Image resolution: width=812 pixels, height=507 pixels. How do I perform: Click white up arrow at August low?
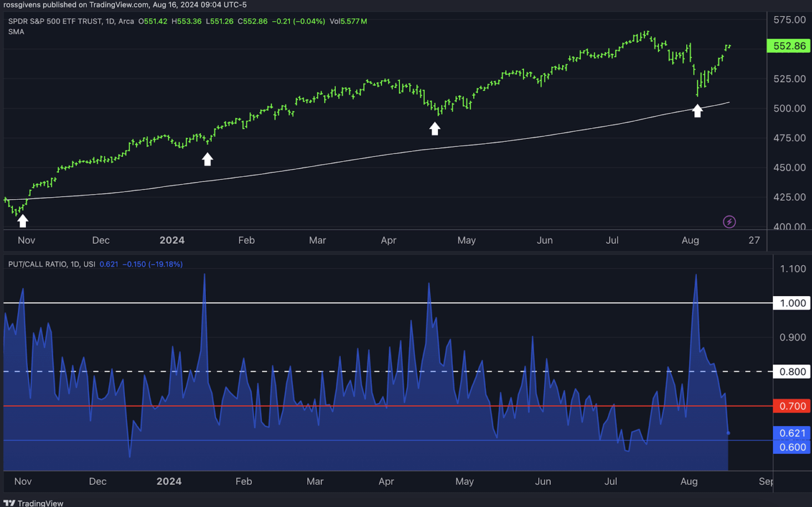coord(697,111)
